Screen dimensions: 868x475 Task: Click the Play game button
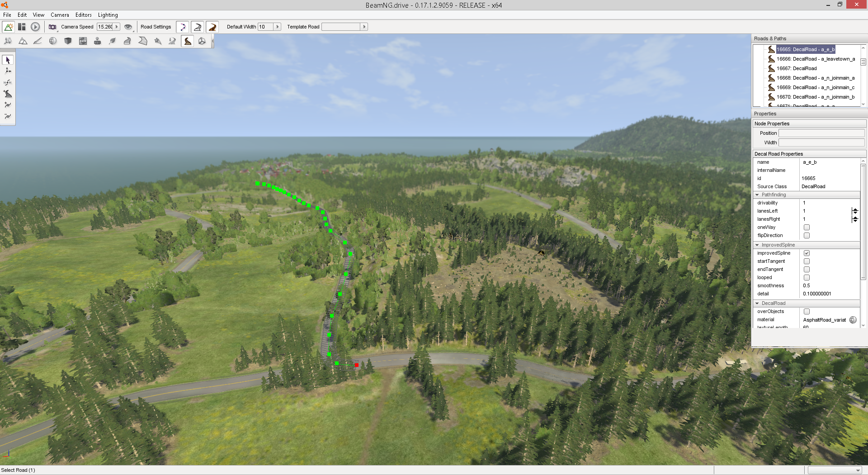35,27
